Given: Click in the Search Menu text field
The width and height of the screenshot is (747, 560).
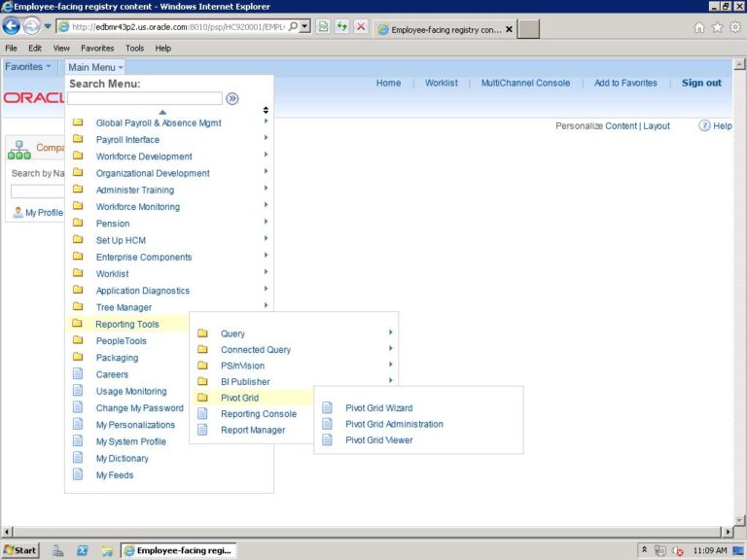Looking at the screenshot, I should tap(145, 98).
